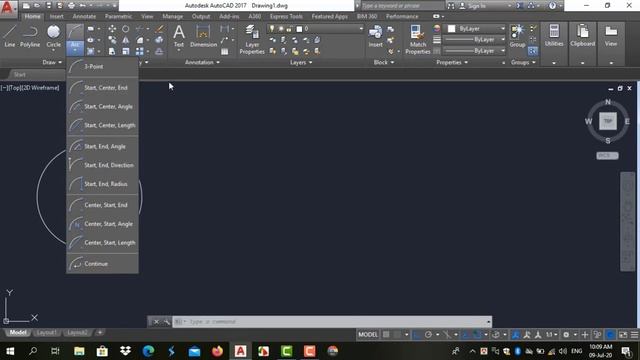640x360 pixels.
Task: Toggle the blue hardware acceleration circle
Action: 610,335
